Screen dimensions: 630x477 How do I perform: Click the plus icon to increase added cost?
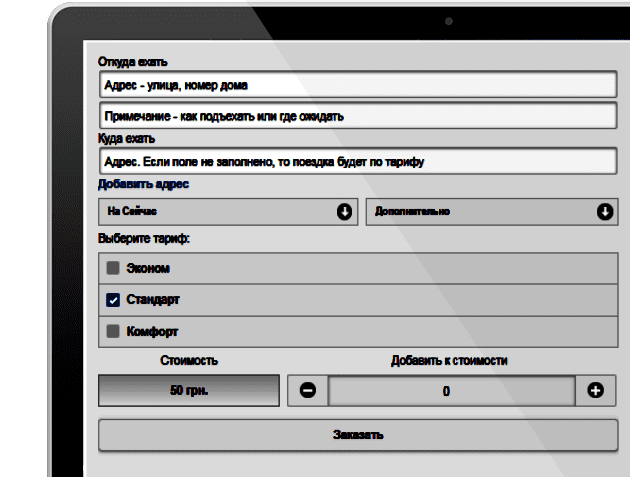(x=596, y=391)
